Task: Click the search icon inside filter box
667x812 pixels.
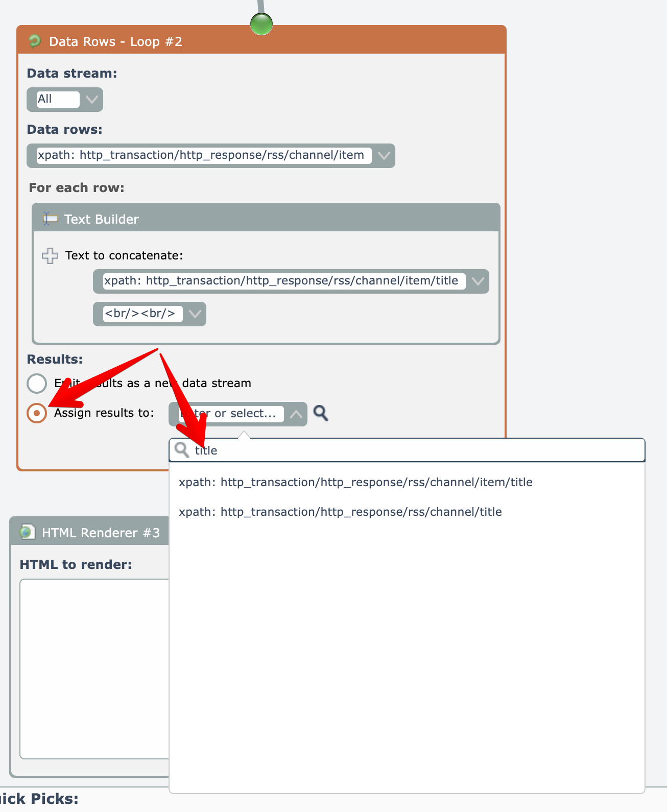Action: [x=182, y=450]
